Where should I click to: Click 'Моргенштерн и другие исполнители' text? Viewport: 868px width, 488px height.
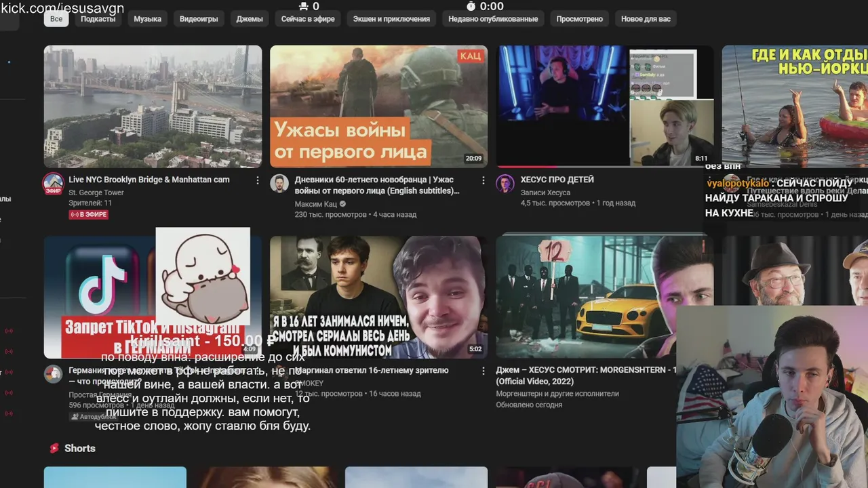click(557, 393)
